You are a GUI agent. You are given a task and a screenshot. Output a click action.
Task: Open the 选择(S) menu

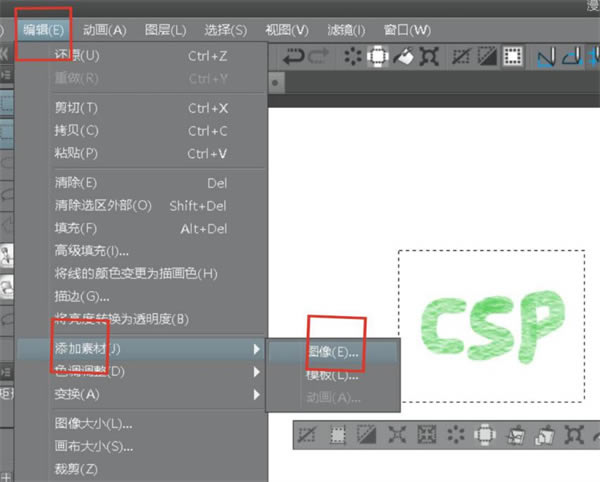(x=226, y=30)
